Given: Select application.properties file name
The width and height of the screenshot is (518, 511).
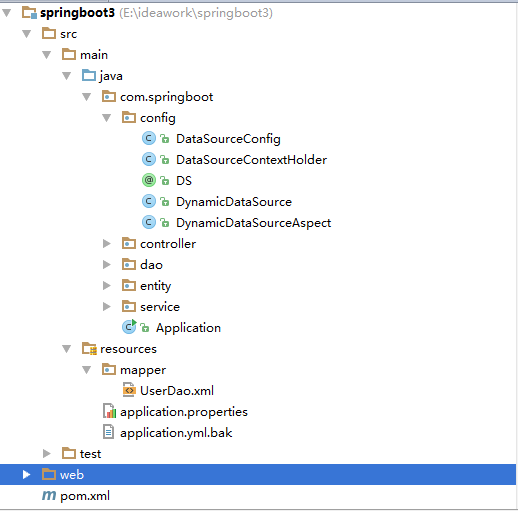Looking at the screenshot, I should pyautogui.click(x=184, y=412).
